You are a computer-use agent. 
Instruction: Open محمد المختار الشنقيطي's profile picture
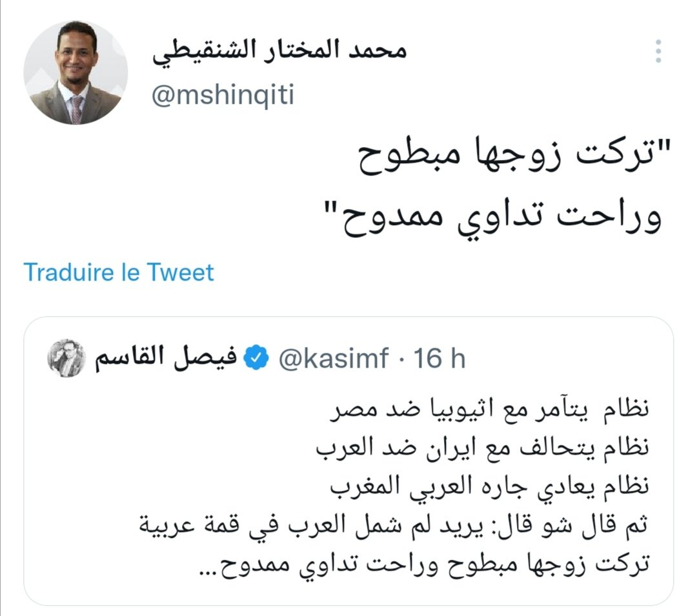(76, 72)
